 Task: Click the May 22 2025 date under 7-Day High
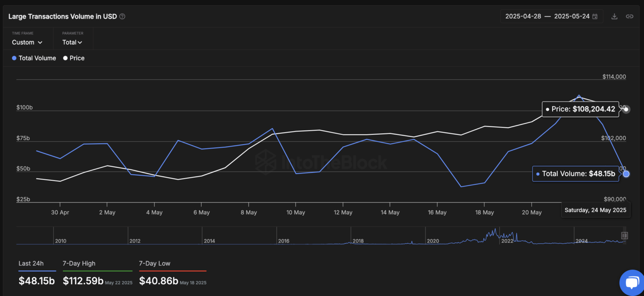pos(119,283)
